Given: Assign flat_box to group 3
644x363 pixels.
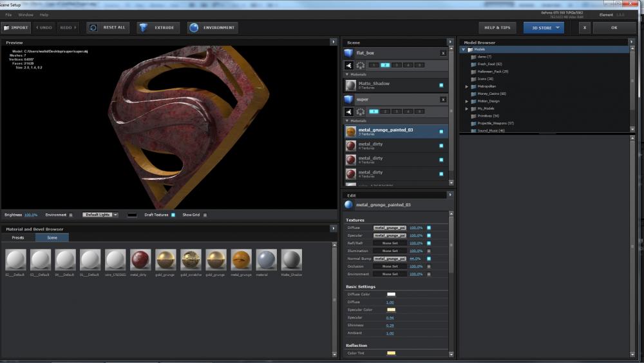Looking at the screenshot, I should [396, 65].
